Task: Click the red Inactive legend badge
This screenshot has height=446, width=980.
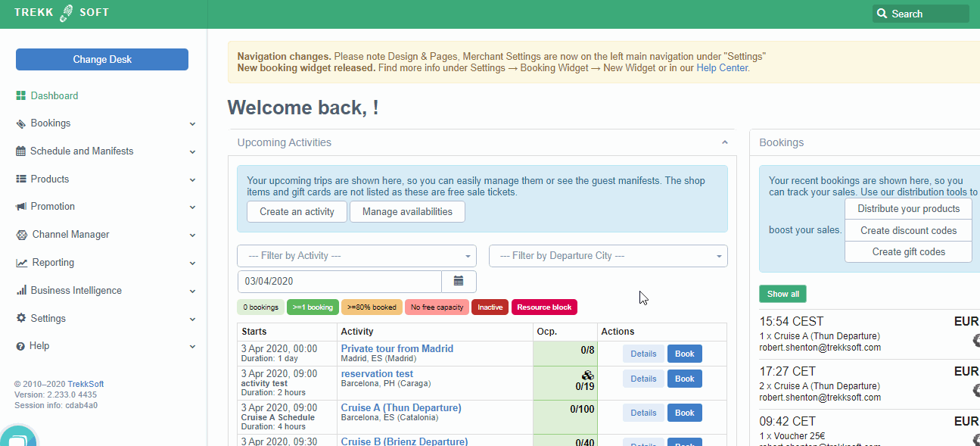Action: [490, 307]
